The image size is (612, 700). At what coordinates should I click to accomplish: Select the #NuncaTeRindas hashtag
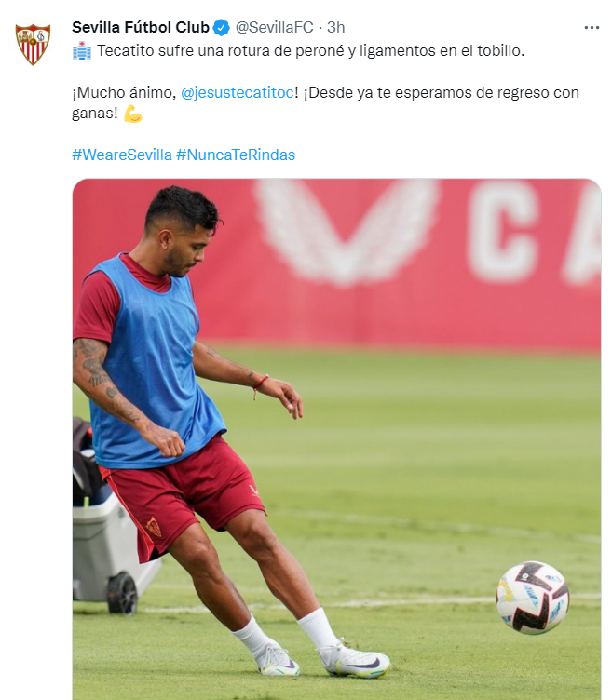click(x=236, y=155)
